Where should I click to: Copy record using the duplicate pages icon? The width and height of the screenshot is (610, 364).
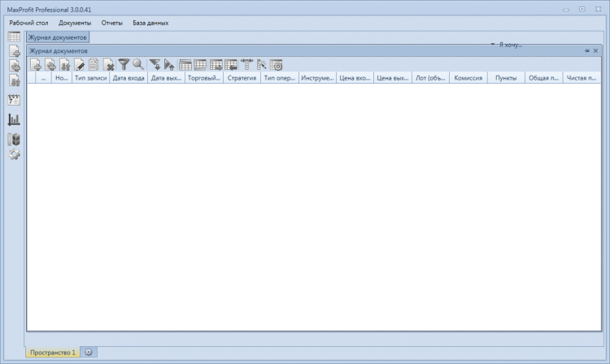94,65
